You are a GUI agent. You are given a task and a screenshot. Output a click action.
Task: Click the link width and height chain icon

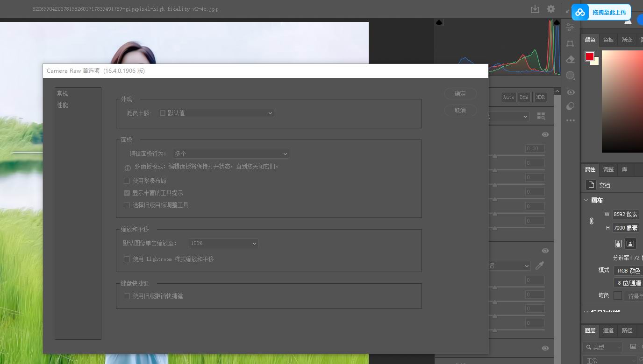coord(592,221)
